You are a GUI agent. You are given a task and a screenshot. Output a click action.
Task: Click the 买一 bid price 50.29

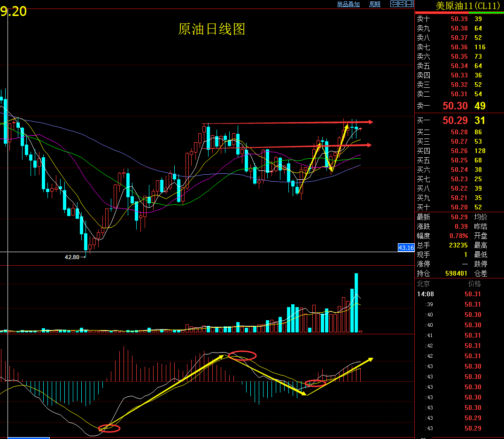pos(455,121)
